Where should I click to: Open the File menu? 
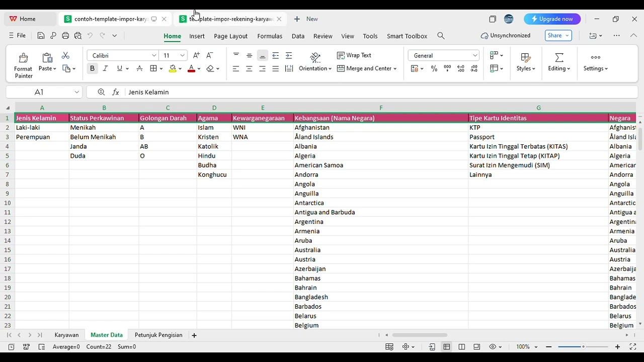coord(17,36)
